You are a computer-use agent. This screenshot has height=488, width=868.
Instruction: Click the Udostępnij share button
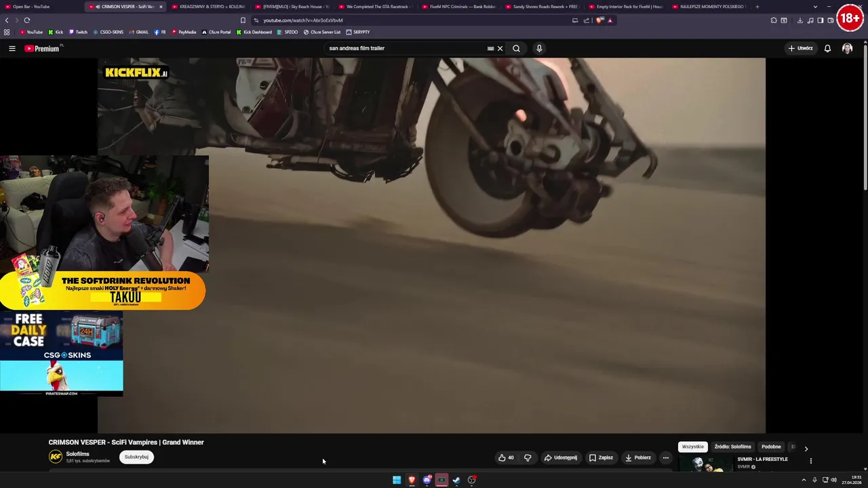(561, 457)
